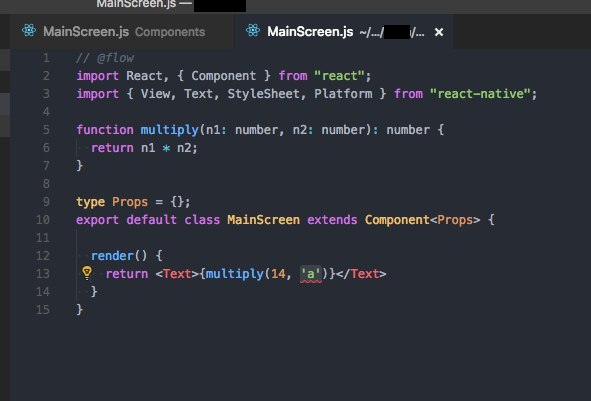Click the 'MainScreen' class name

[x=263, y=220]
